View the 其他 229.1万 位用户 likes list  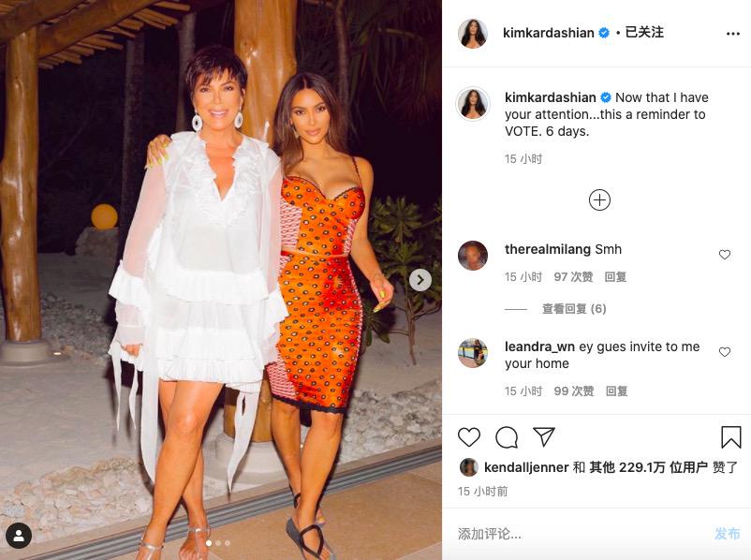(x=648, y=467)
